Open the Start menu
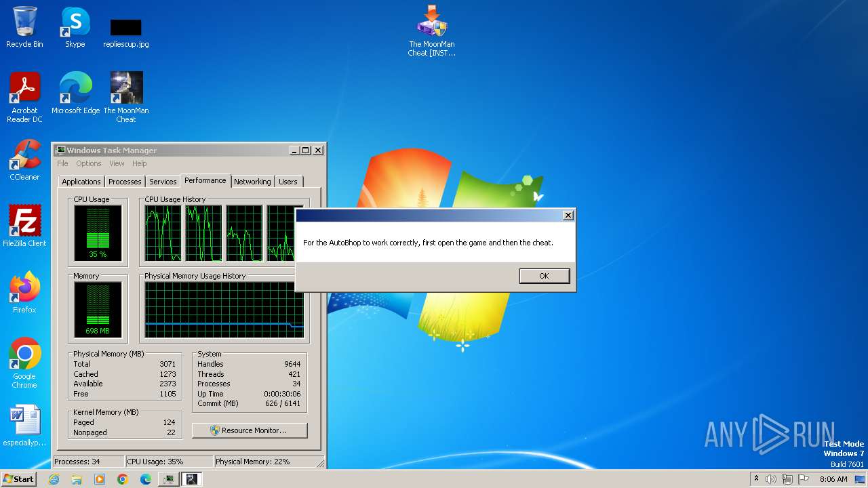868x488 pixels. [18, 479]
